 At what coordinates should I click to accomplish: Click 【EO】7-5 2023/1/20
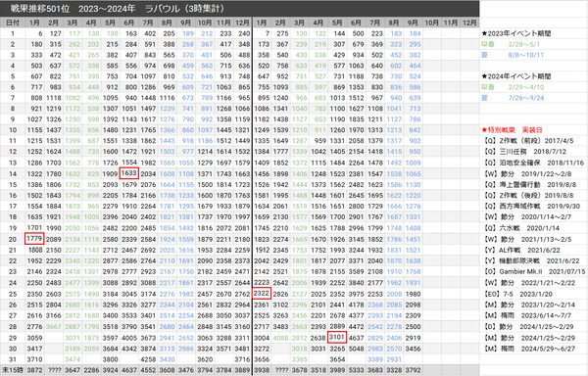pyautogui.click(x=517, y=295)
